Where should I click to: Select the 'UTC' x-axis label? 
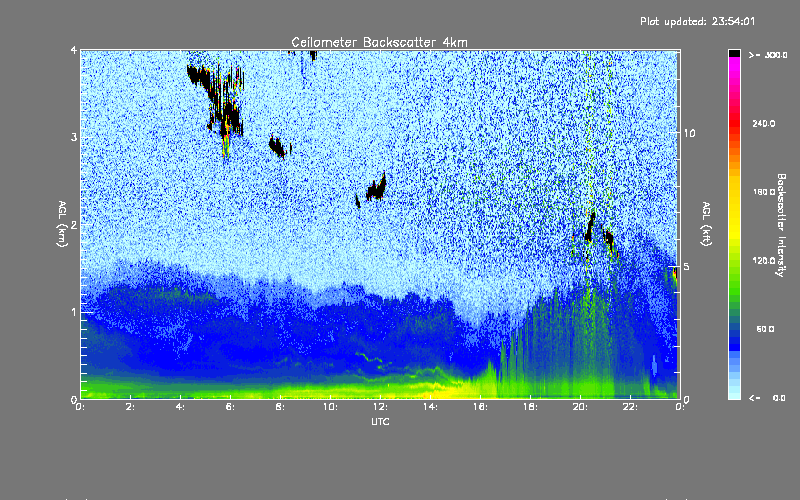(x=380, y=422)
